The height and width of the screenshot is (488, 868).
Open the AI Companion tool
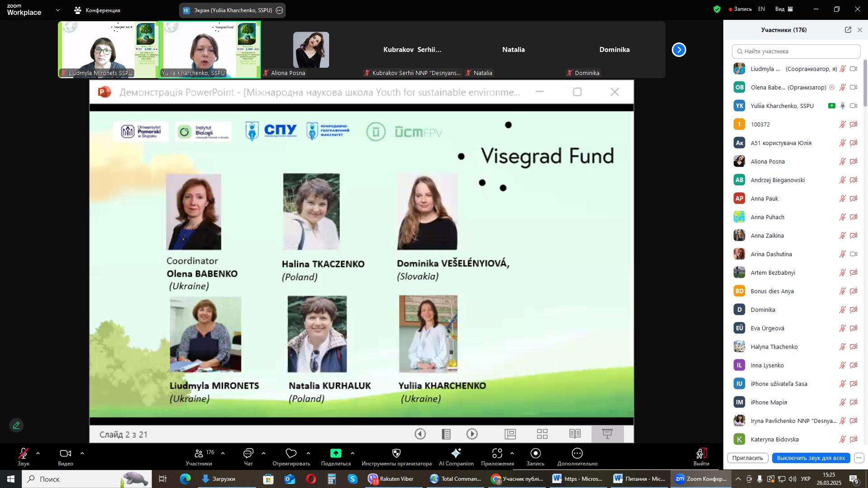(456, 454)
